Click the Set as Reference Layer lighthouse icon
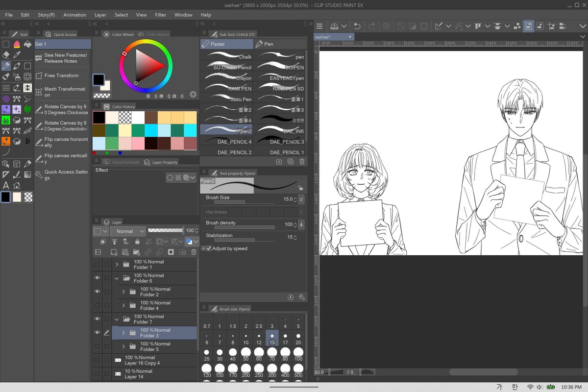The width and height of the screenshot is (588, 392). (115, 242)
